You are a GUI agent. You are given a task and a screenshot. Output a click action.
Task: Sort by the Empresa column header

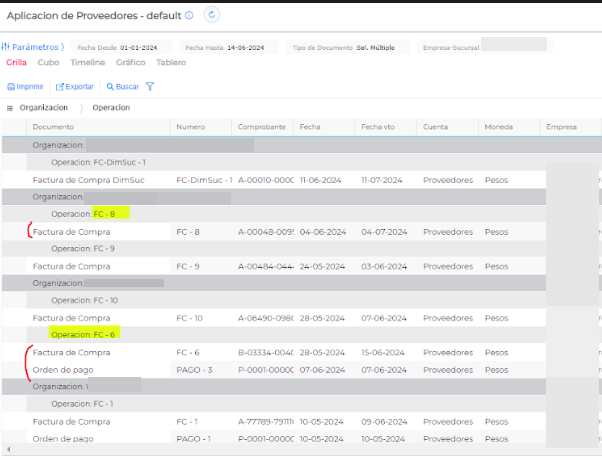(x=571, y=127)
